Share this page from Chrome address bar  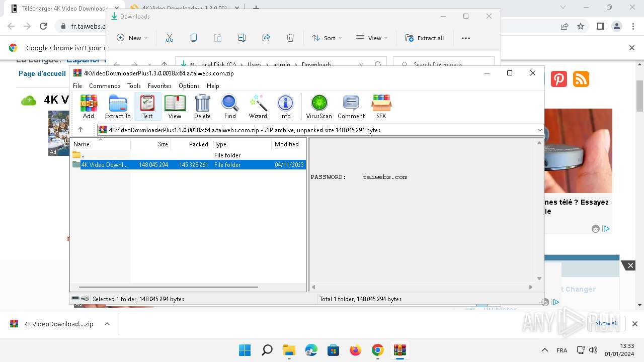(x=565, y=26)
